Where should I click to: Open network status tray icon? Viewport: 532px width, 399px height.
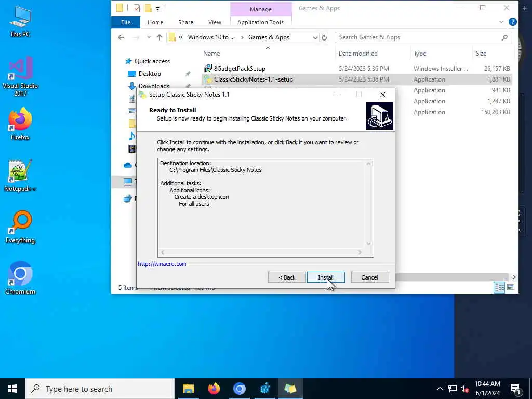coord(453,389)
